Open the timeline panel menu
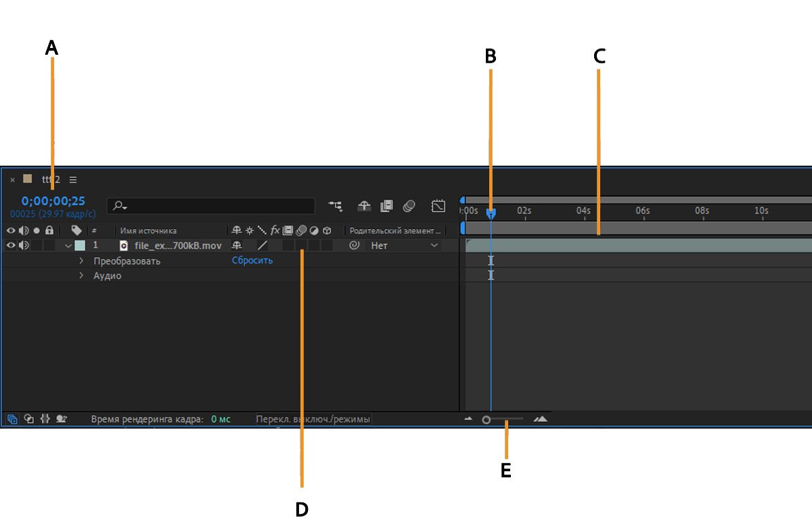 pos(73,180)
